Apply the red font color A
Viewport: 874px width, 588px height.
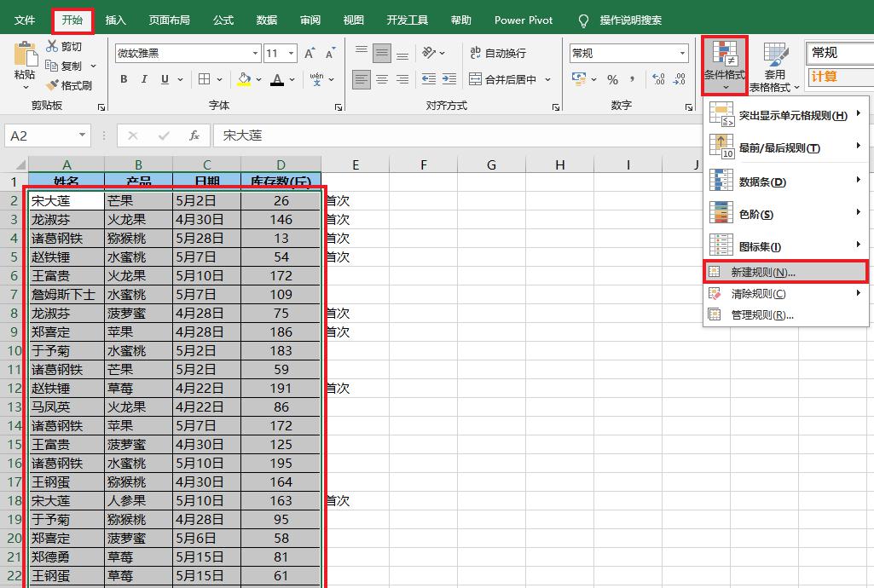coord(277,79)
